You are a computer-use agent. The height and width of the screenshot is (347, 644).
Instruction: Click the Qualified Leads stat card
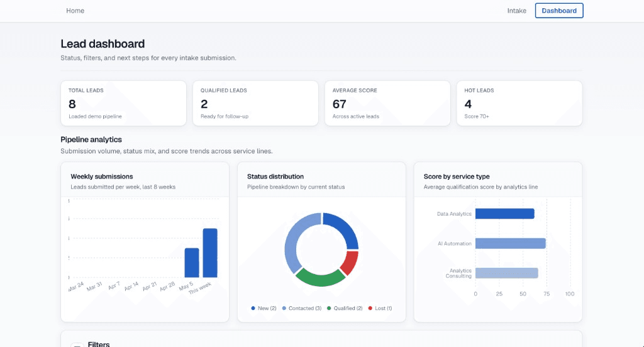coord(255,103)
